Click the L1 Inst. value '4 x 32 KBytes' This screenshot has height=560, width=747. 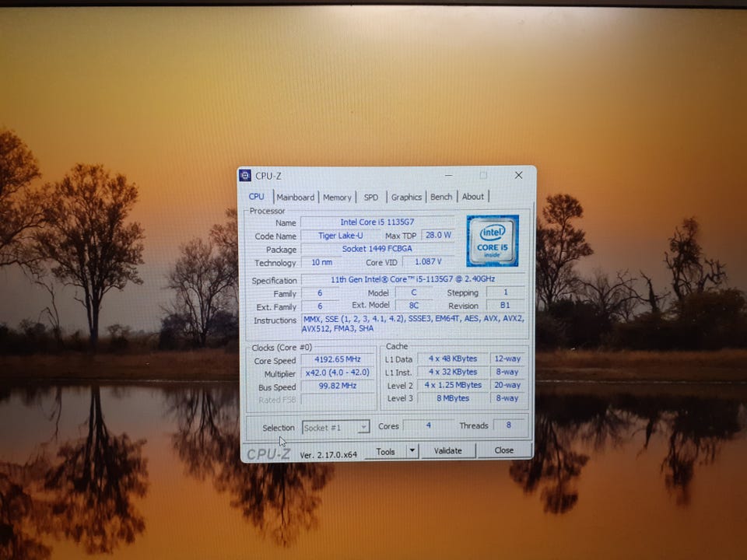[x=453, y=372]
